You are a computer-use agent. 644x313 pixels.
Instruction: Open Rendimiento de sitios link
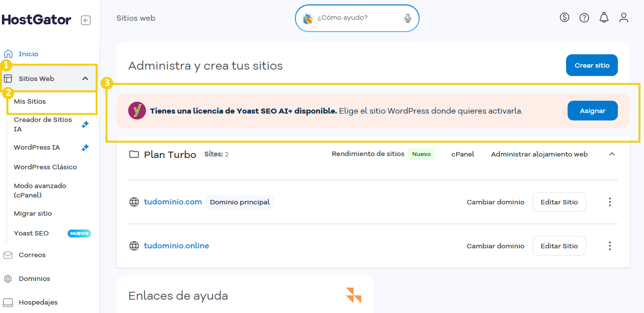(368, 154)
